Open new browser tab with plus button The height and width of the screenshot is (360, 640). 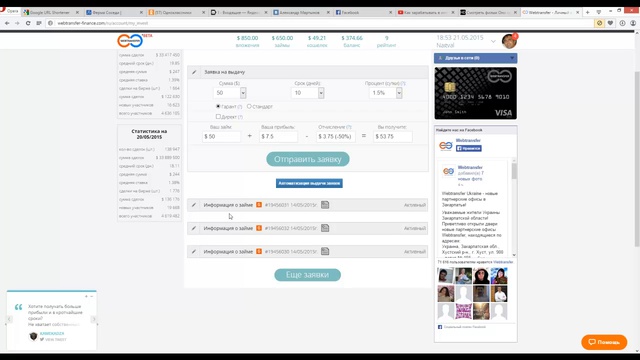(x=587, y=12)
